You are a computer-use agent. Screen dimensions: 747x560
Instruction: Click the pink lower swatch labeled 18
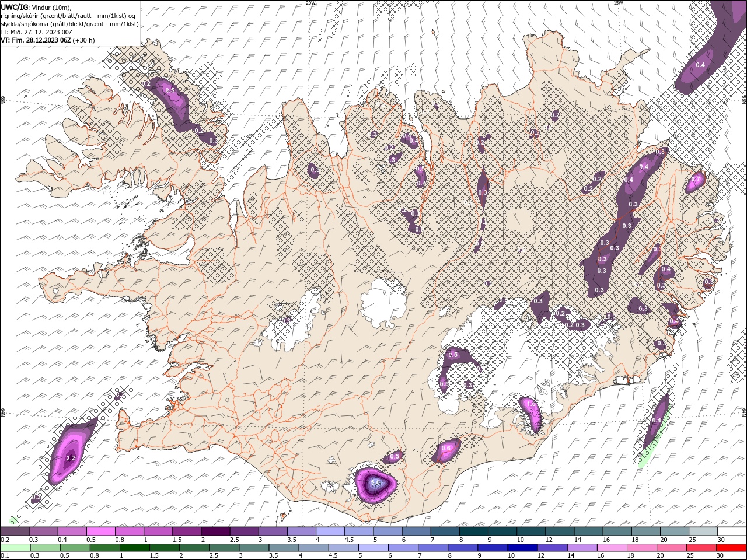(x=643, y=547)
